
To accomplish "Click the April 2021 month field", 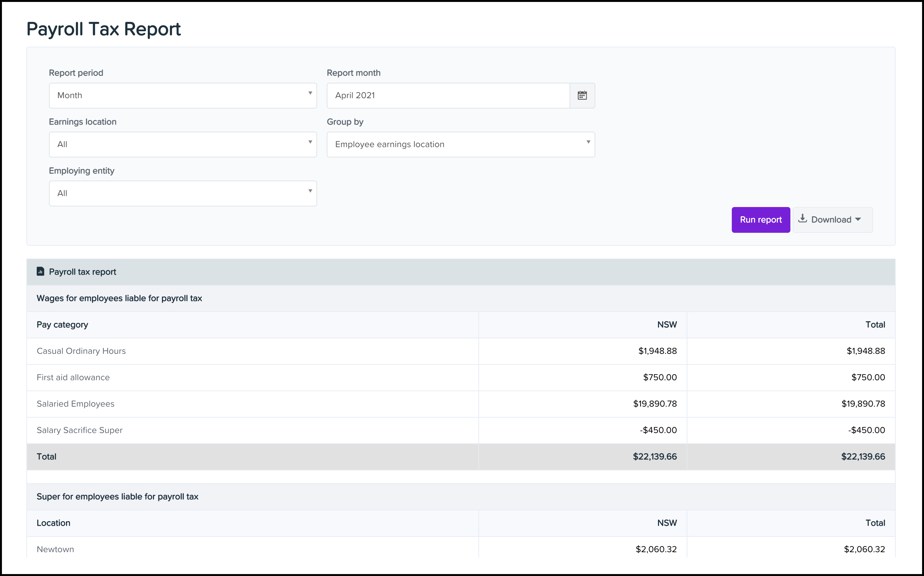I will [x=448, y=96].
